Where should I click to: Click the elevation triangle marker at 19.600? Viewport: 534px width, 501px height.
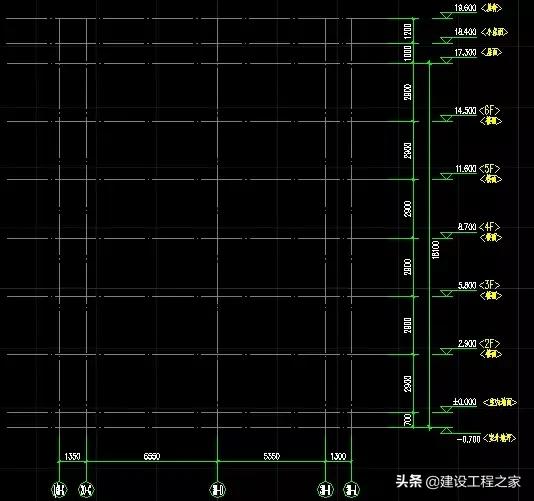446,15
